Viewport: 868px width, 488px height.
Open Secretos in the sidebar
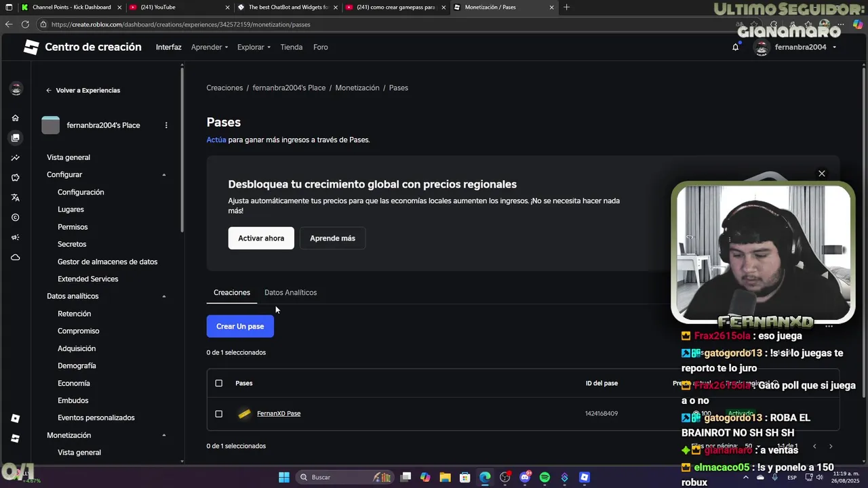pyautogui.click(x=72, y=244)
